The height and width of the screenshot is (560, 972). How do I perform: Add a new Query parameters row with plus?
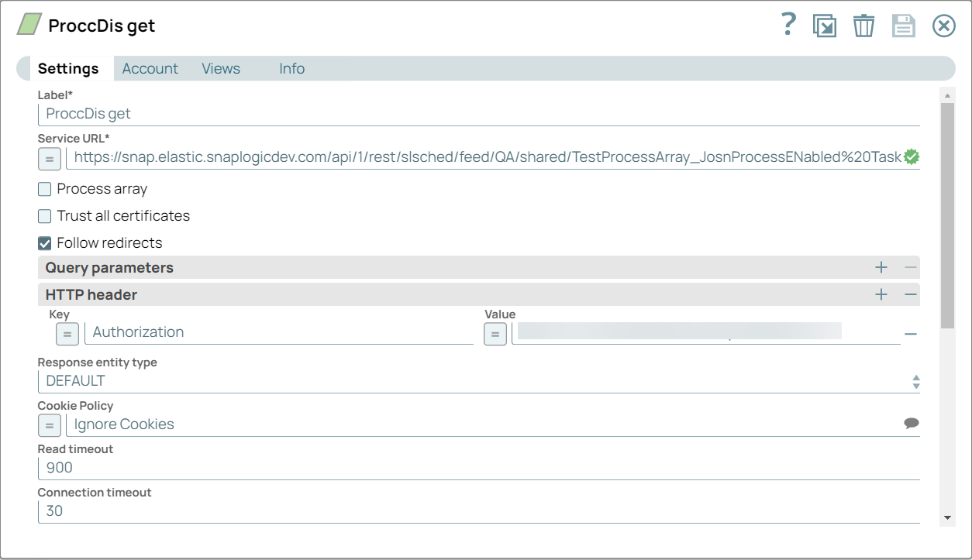(x=881, y=267)
